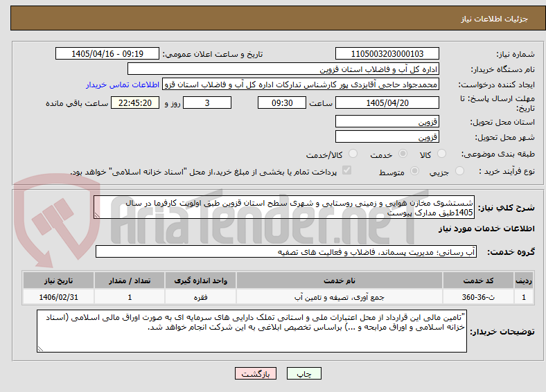
Task: Click the تاریخ نیاز column header
Action: [58, 280]
